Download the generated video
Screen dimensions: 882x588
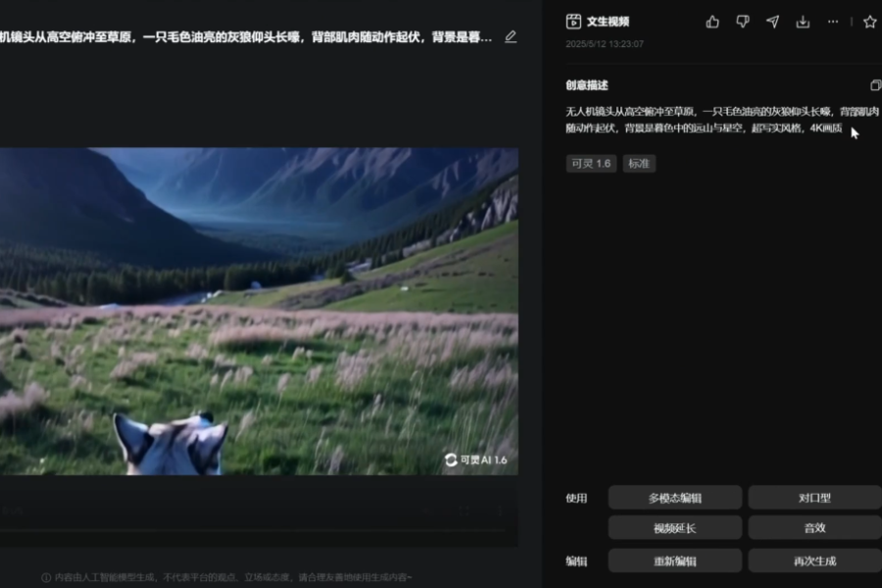click(x=804, y=21)
